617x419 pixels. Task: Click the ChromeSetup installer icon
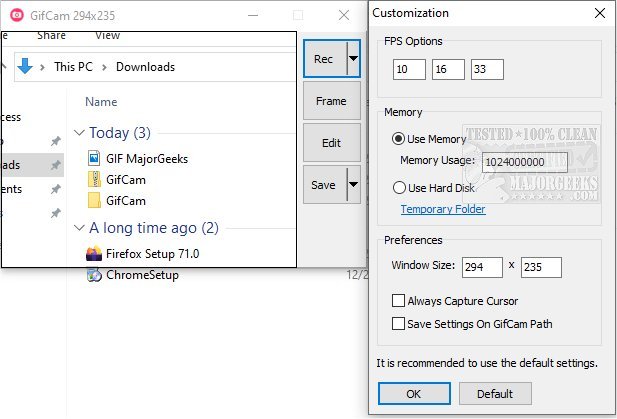(x=94, y=274)
